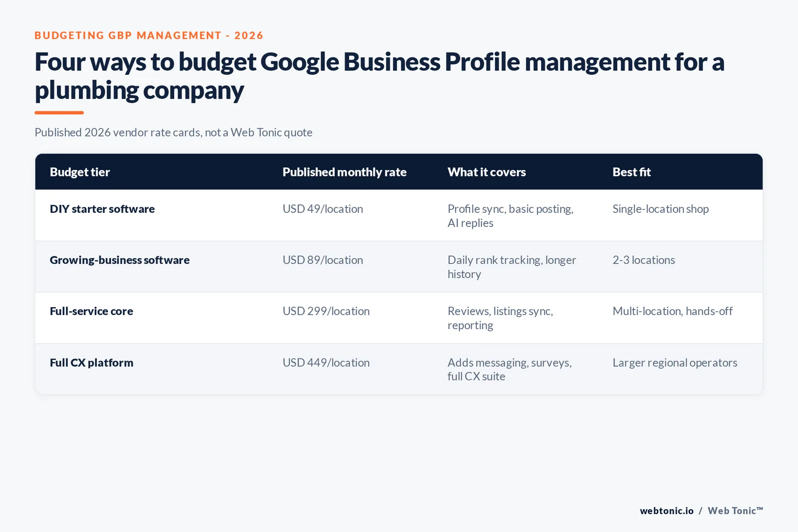Select the 'Full CX platform' row label
Screen dimensions: 798x532
pos(92,362)
